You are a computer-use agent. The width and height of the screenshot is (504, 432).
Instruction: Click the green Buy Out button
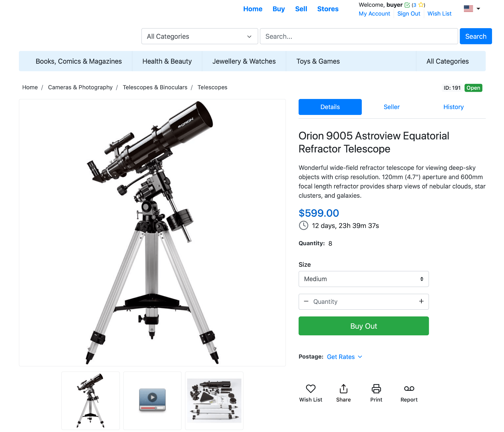pos(363,326)
